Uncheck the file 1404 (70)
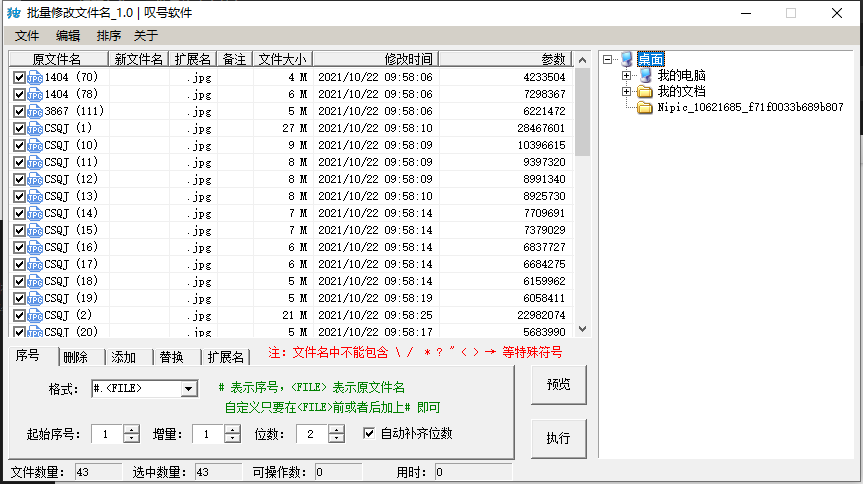The image size is (863, 484). point(19,78)
